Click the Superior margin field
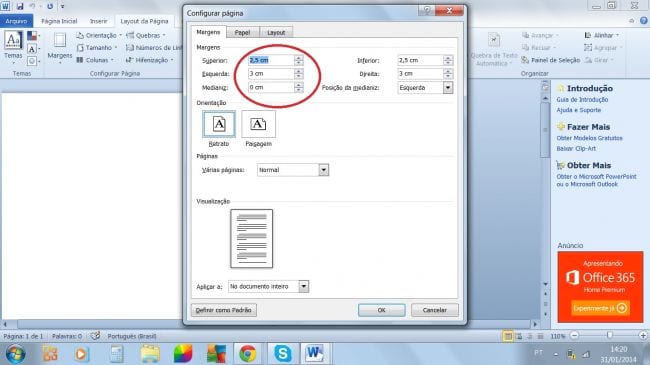This screenshot has width=650, height=365. tap(271, 60)
